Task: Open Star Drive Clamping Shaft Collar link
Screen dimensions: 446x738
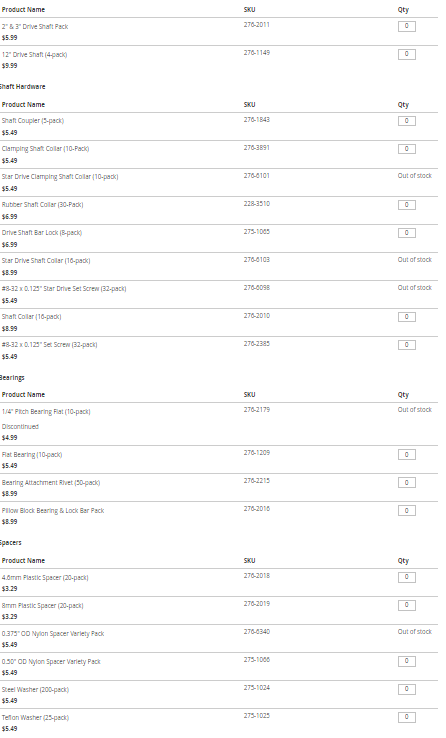Action: [60, 177]
